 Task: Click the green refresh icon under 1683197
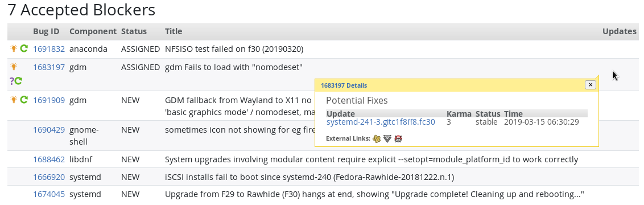click(x=18, y=81)
